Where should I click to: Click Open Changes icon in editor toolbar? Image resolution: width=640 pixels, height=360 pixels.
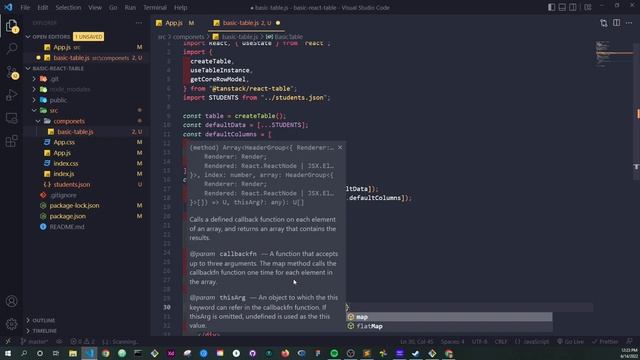click(604, 23)
